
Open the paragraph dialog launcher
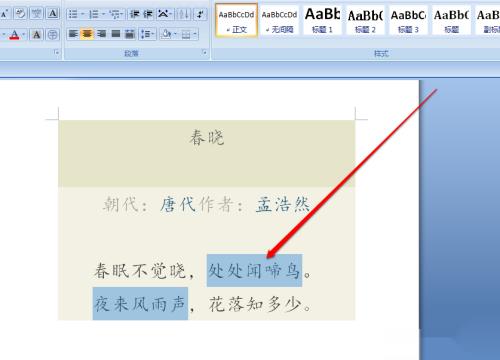point(204,53)
